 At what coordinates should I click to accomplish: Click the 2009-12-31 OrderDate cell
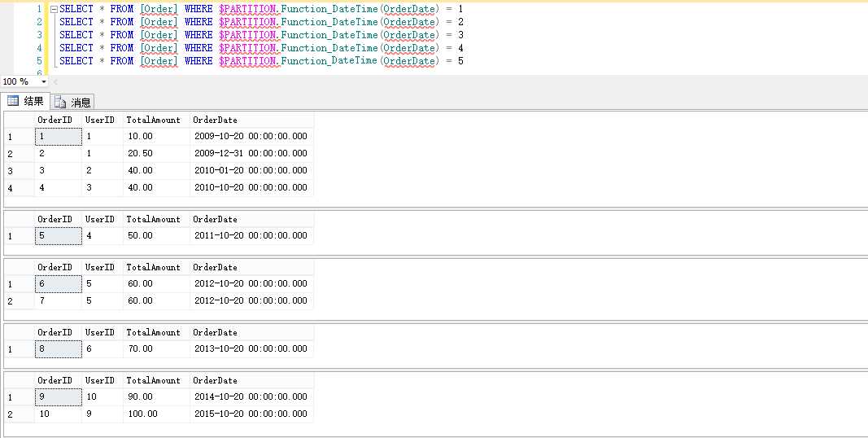[252, 153]
